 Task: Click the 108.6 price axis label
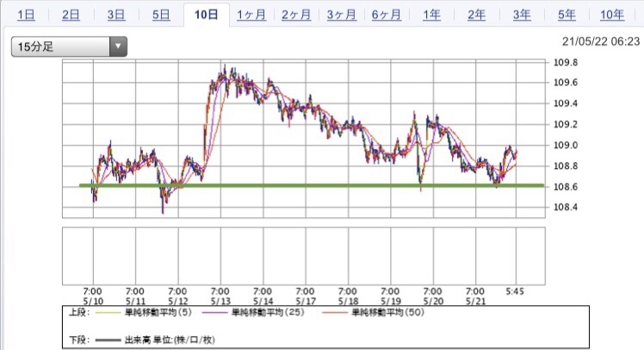566,187
